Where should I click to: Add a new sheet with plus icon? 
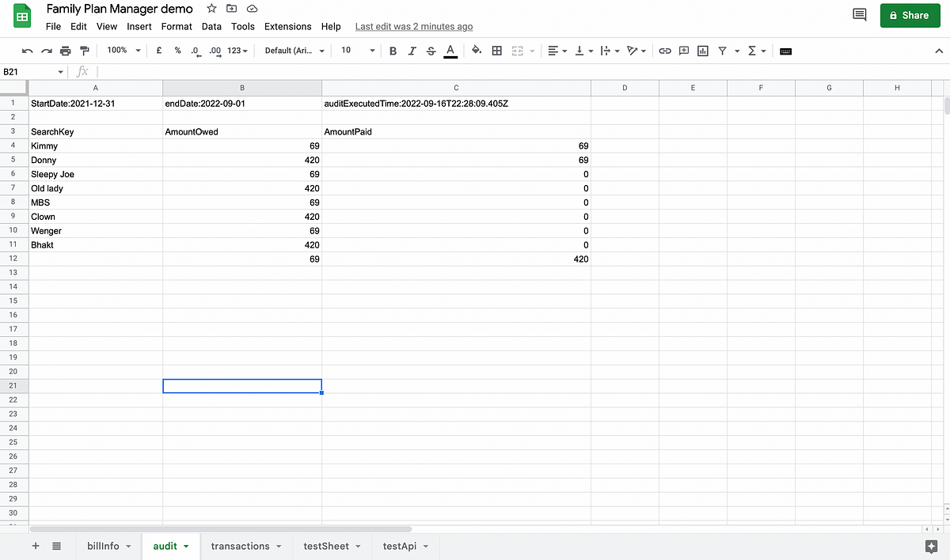36,546
